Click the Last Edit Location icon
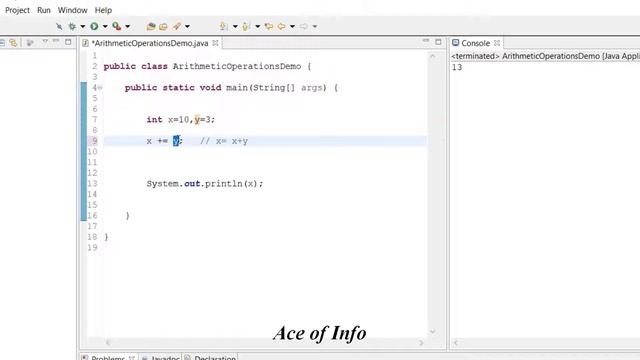The height and width of the screenshot is (360, 640). [x=269, y=27]
